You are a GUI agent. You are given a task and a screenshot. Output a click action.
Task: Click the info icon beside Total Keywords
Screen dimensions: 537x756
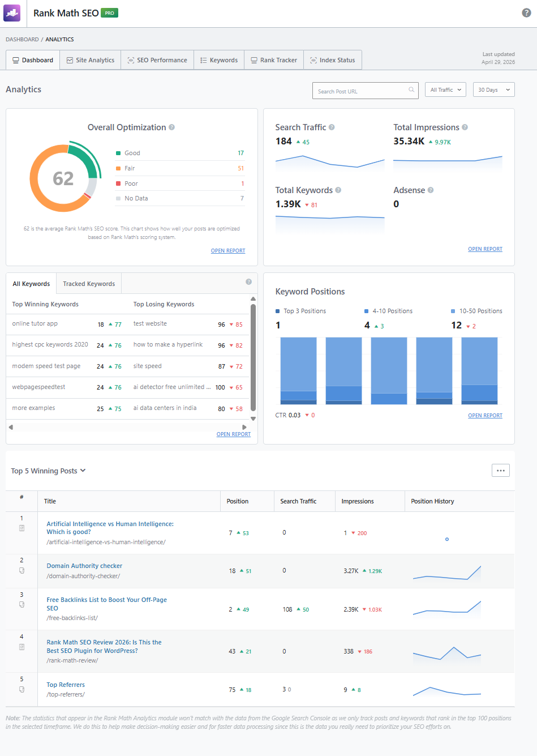338,190
